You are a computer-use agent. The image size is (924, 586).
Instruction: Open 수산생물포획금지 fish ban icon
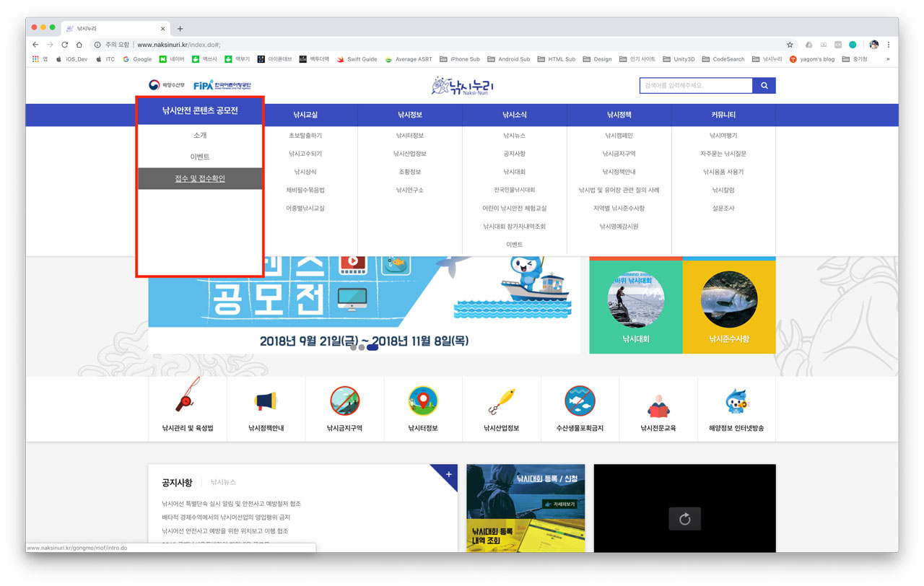click(x=580, y=401)
